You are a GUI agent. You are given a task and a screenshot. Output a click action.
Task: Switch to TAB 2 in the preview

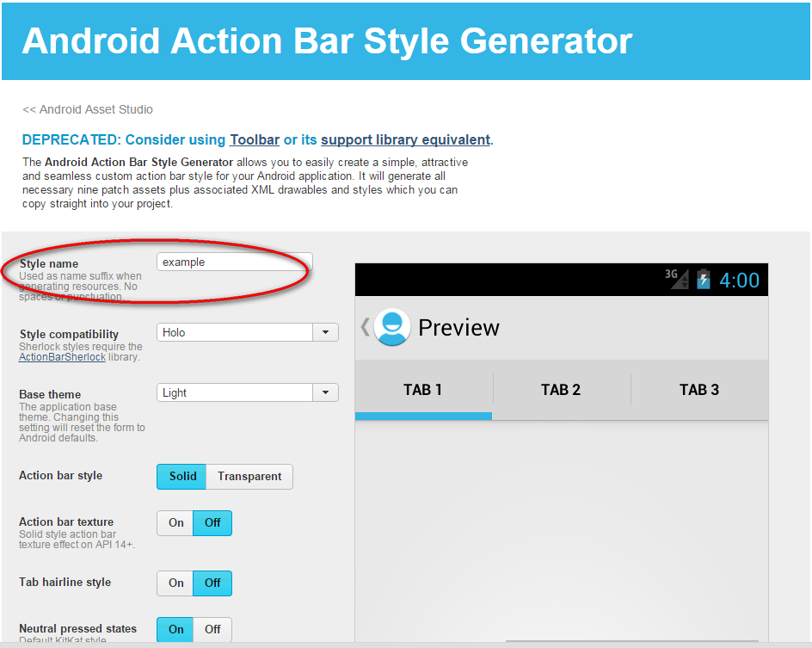(x=562, y=390)
